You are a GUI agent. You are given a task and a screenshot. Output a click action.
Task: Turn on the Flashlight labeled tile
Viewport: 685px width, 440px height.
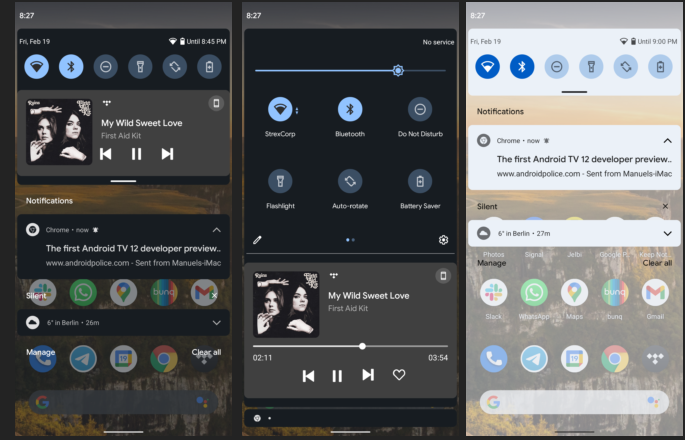280,181
